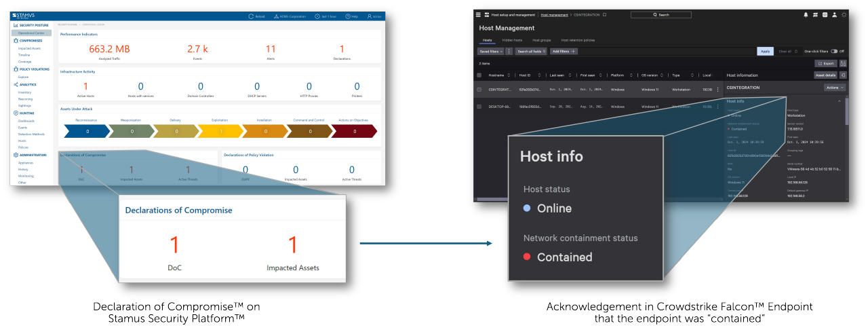This screenshot has height=332, width=868.
Task: Toggle the Falcon light/dark theme sun icon
Action: pyautogui.click(x=844, y=15)
